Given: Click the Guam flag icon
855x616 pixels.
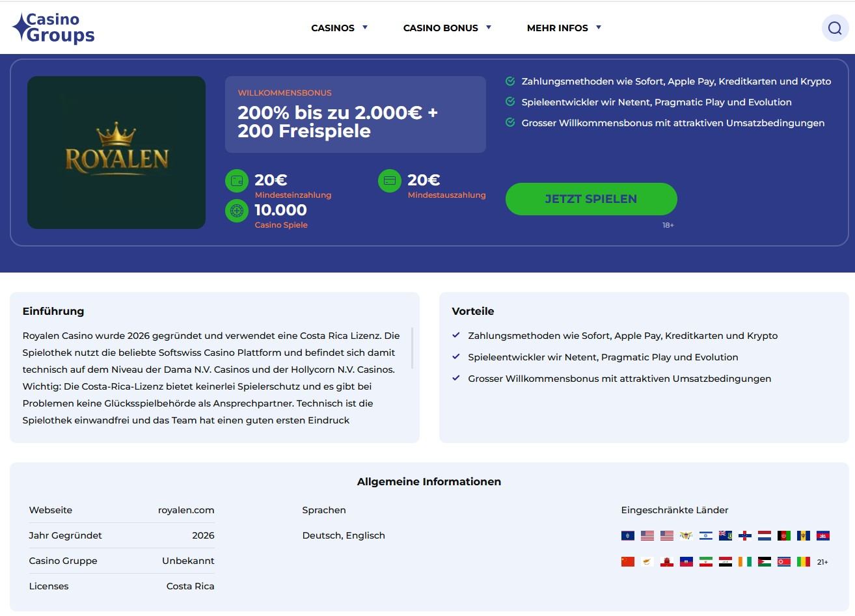Looking at the screenshot, I should 628,536.
